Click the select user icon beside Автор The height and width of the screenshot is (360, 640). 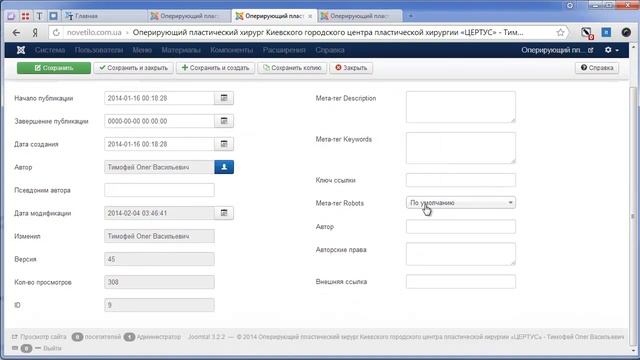(x=224, y=167)
